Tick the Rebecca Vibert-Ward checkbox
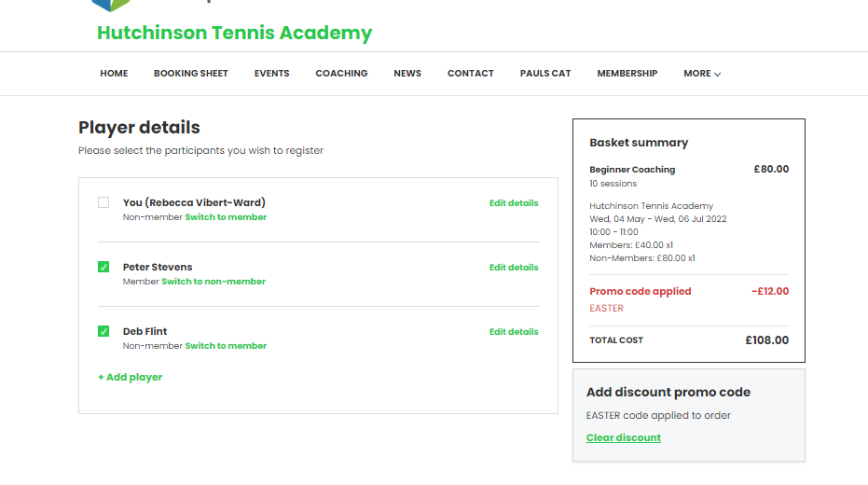 point(103,202)
